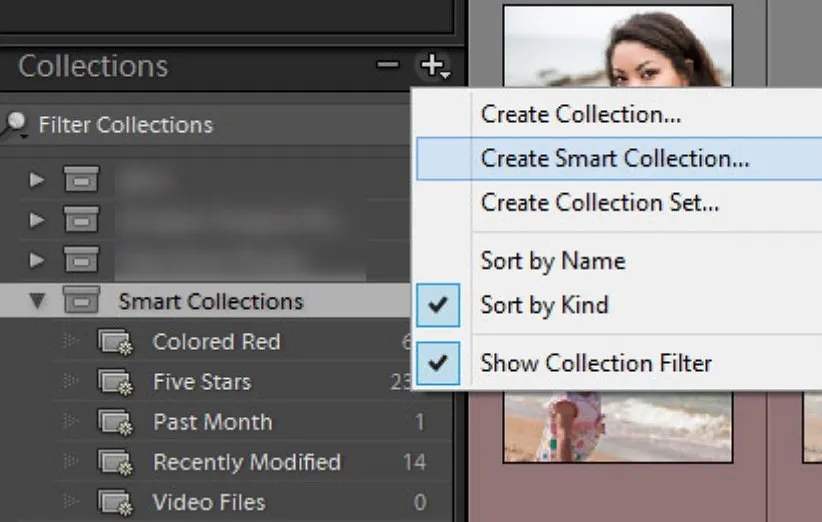
Task: Choose Create Collection from the menu
Action: coord(580,114)
